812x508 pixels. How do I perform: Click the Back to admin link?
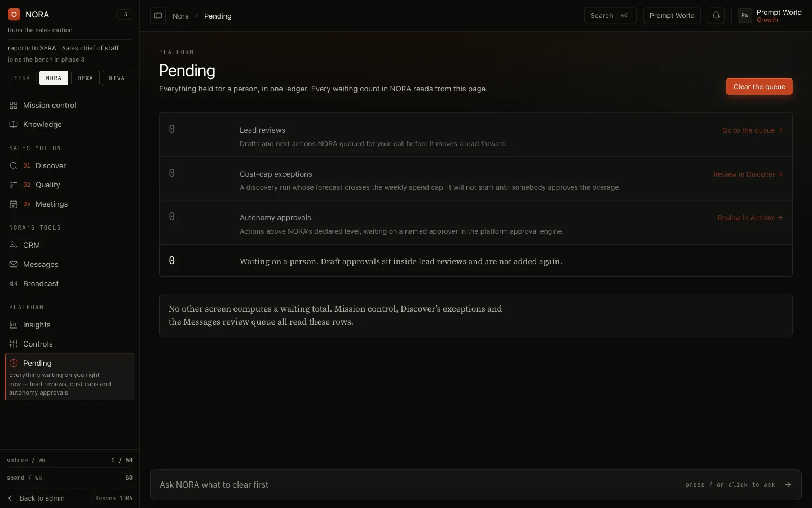37,498
